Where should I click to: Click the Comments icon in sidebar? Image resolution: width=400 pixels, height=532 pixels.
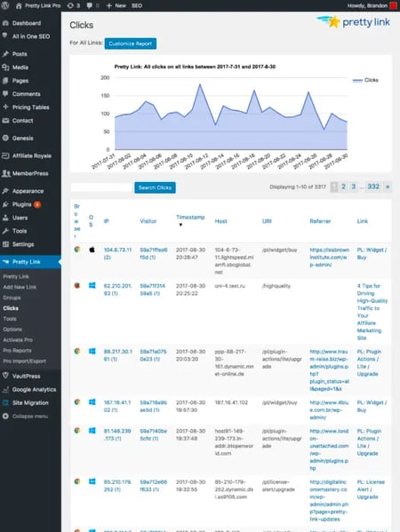[5, 93]
